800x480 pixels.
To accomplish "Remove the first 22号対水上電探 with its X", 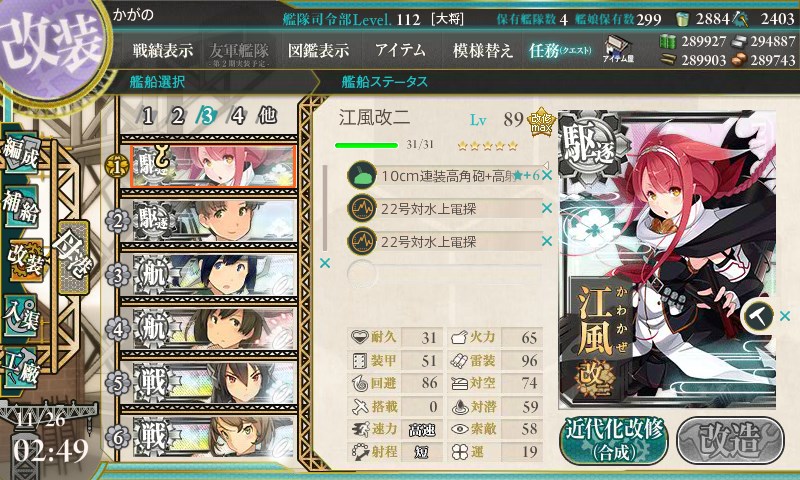I will point(546,208).
